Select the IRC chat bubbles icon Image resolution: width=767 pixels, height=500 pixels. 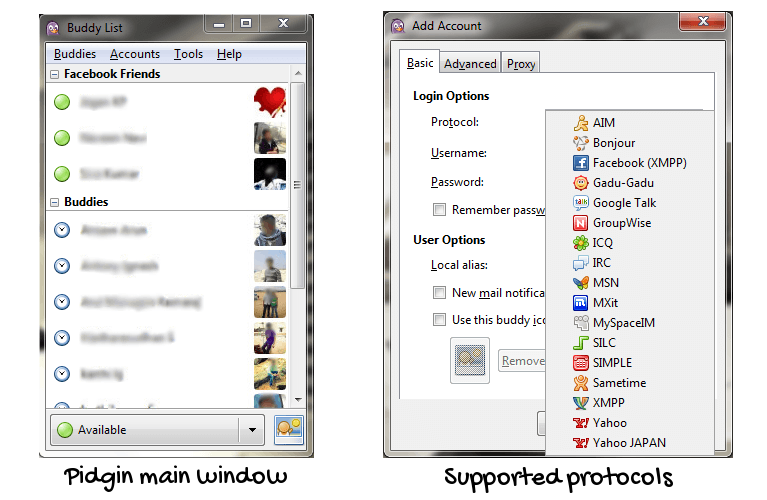(x=581, y=263)
